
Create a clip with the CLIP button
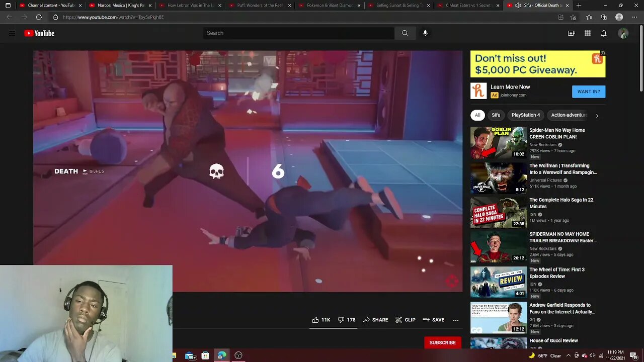click(406, 320)
